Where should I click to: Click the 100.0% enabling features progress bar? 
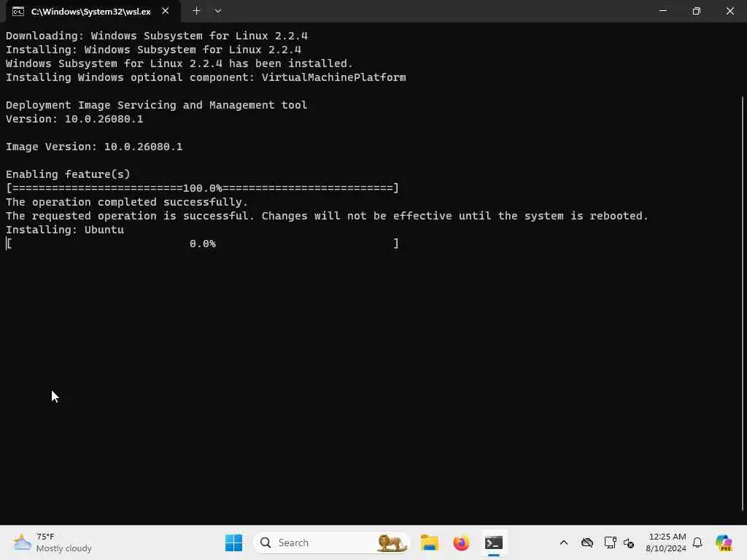click(x=202, y=188)
